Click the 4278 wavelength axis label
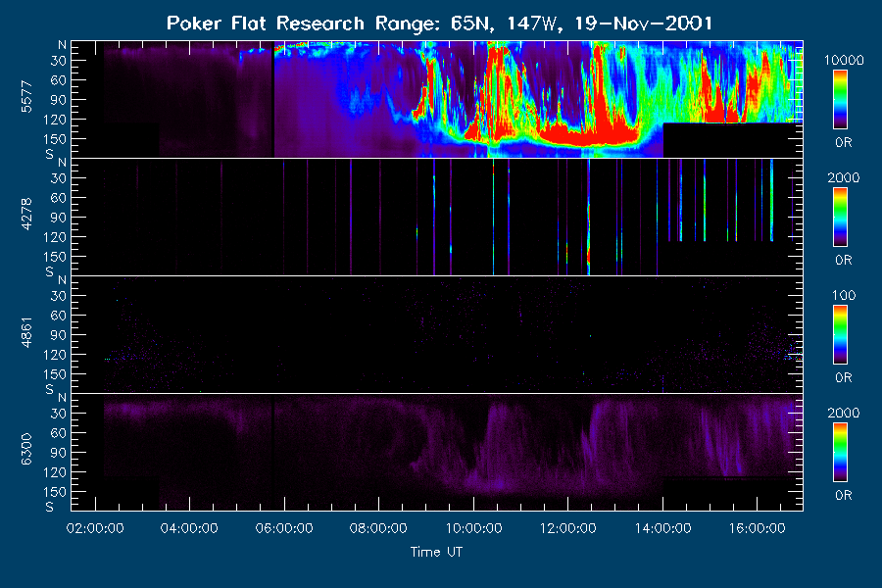 26,215
